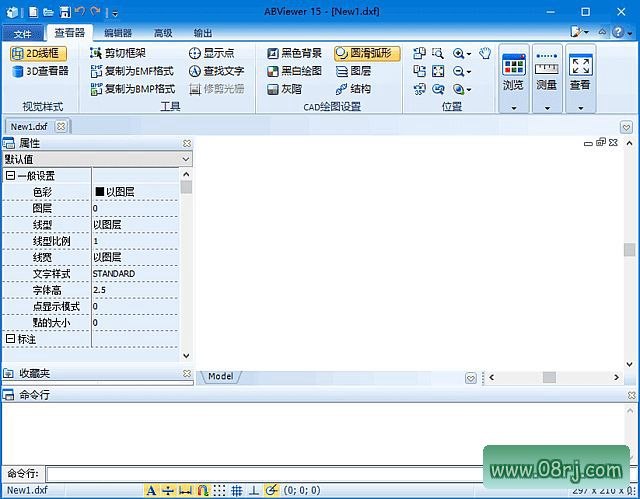Close the New1.dxf document tab
This screenshot has width=640, height=499.
tap(61, 126)
